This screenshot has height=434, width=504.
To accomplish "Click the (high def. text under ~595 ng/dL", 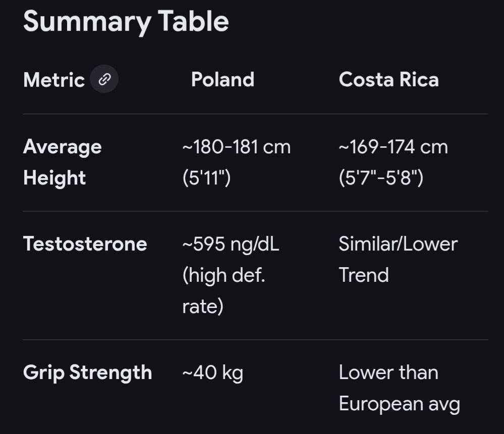I will (x=223, y=275).
